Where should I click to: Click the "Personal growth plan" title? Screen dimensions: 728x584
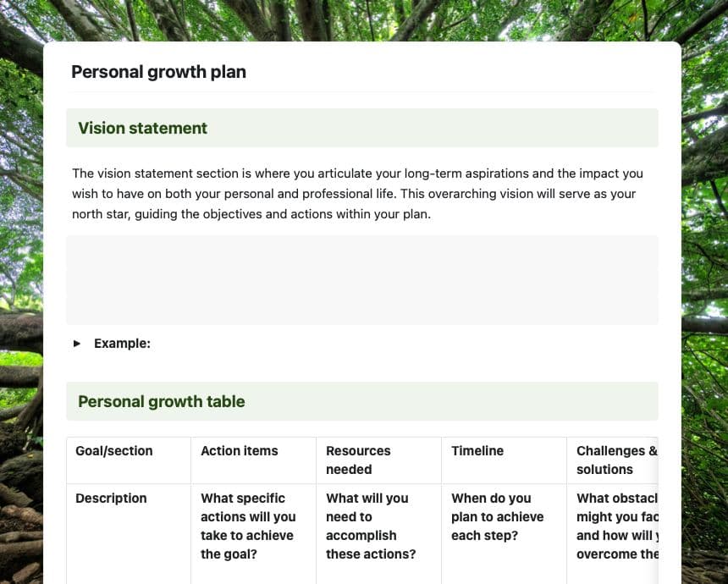coord(158,72)
